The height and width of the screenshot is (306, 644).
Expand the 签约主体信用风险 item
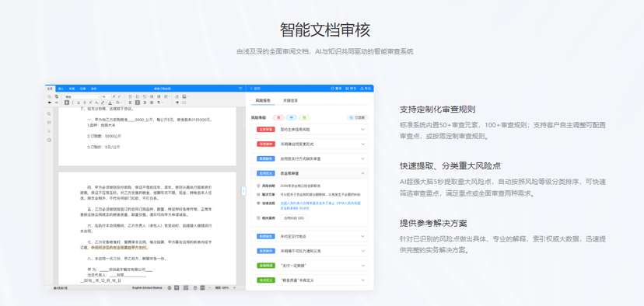[x=310, y=129]
